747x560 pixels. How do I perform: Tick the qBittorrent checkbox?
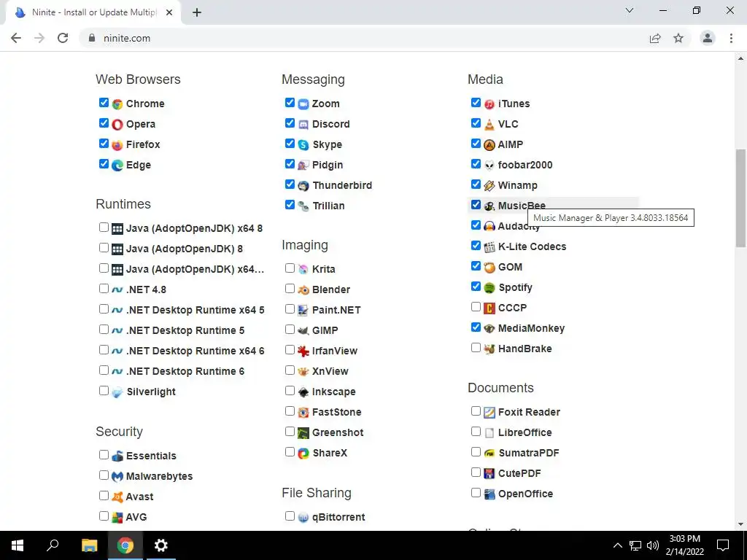point(290,516)
